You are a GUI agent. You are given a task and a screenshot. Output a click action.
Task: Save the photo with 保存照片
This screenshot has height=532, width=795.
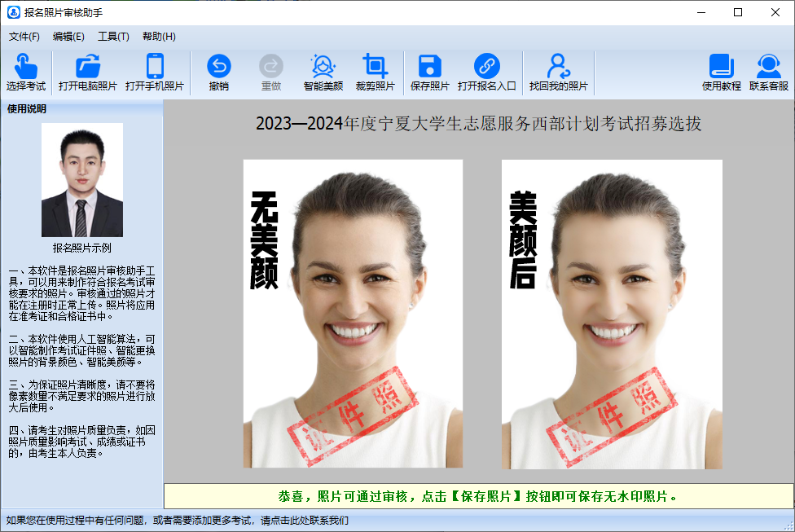(x=430, y=72)
